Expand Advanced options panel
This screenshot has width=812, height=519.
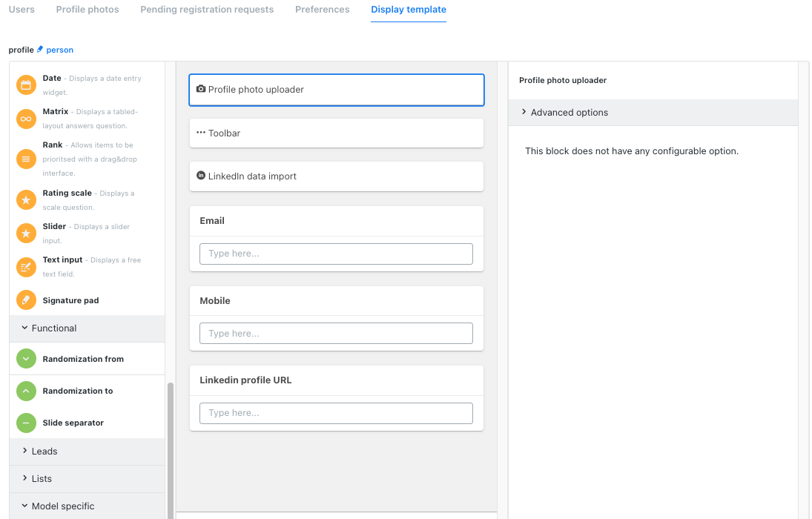pyautogui.click(x=569, y=113)
